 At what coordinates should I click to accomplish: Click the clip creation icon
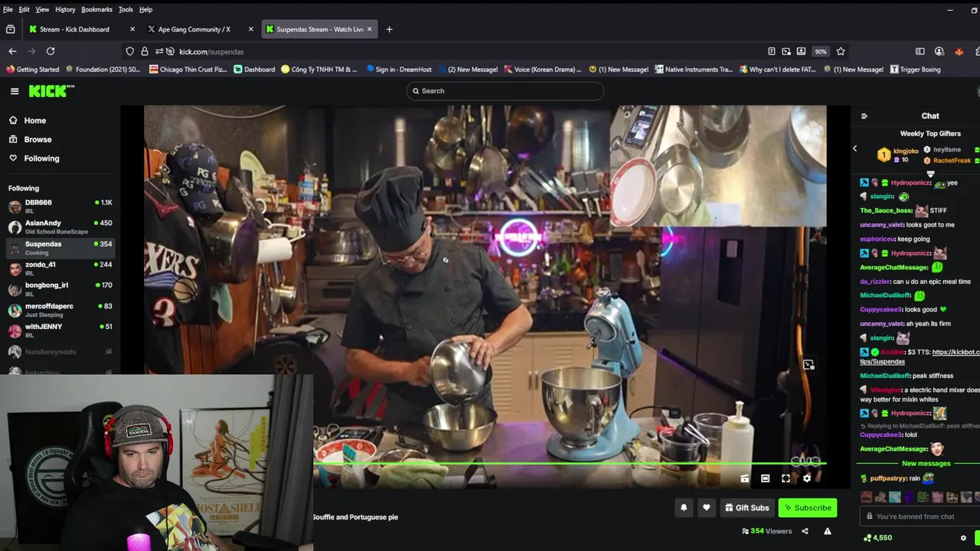(744, 478)
